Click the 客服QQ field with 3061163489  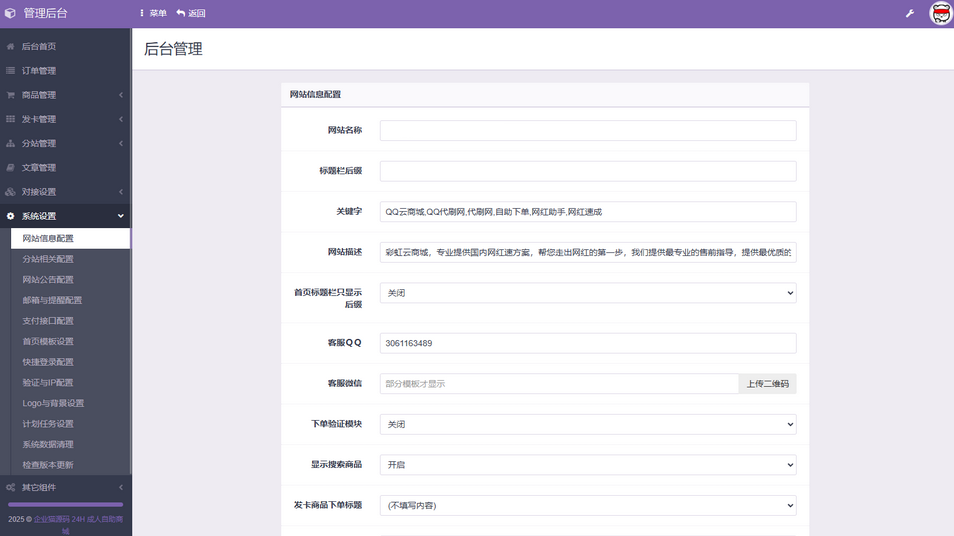588,343
